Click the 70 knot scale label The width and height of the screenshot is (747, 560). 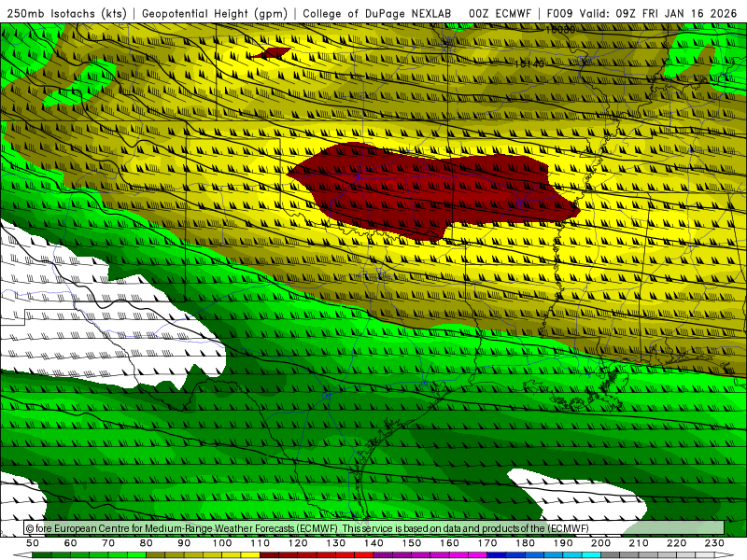click(x=108, y=543)
